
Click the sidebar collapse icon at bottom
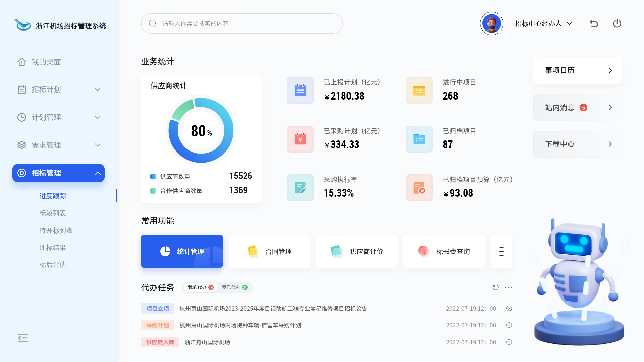point(23,338)
